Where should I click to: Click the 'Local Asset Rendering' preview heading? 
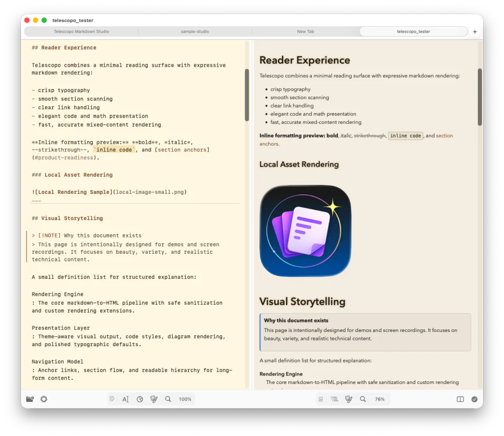299,164
